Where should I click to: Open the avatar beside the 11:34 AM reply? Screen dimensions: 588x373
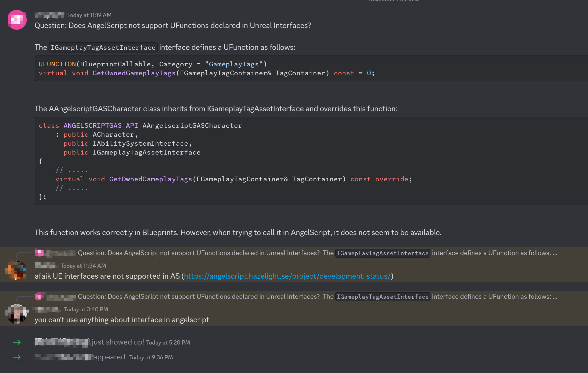[17, 270]
